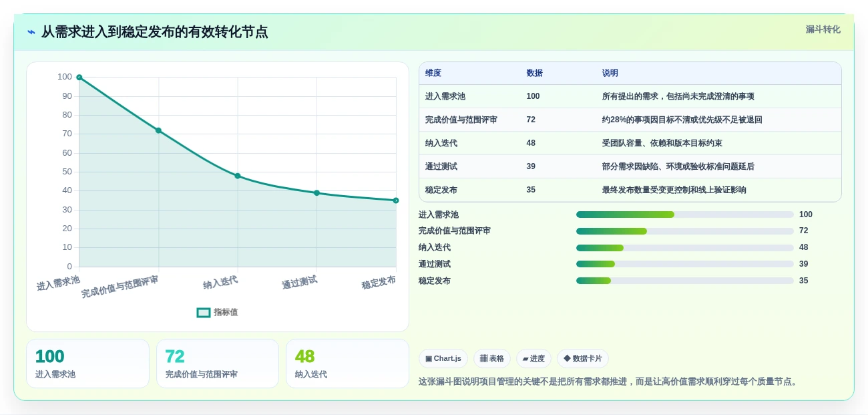The height and width of the screenshot is (415, 868).
Task: Click the summary sentence below the tag chips
Action: (609, 382)
